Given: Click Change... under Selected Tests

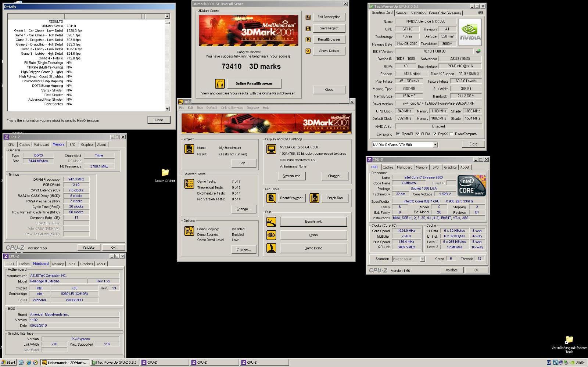Looking at the screenshot, I should click(244, 209).
